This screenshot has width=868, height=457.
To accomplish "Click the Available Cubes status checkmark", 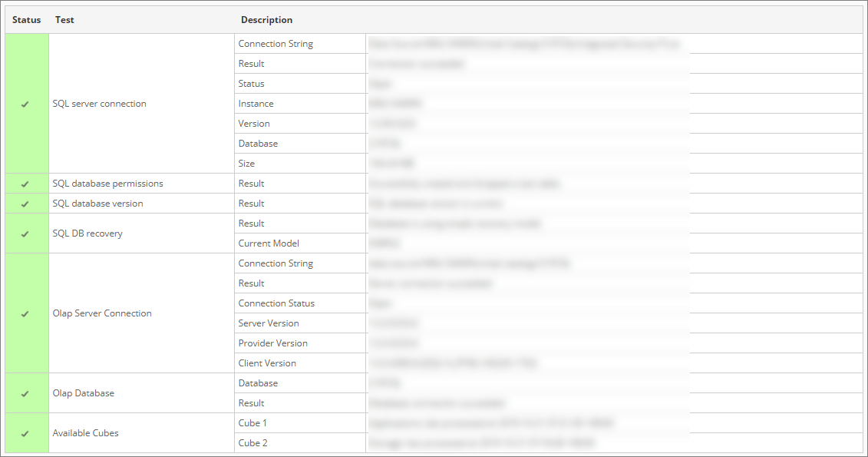I will tap(26, 432).
